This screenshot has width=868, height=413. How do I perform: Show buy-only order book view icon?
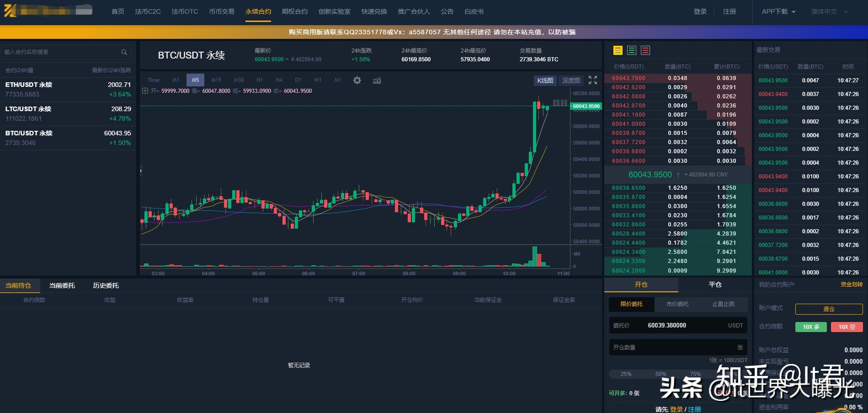point(632,50)
